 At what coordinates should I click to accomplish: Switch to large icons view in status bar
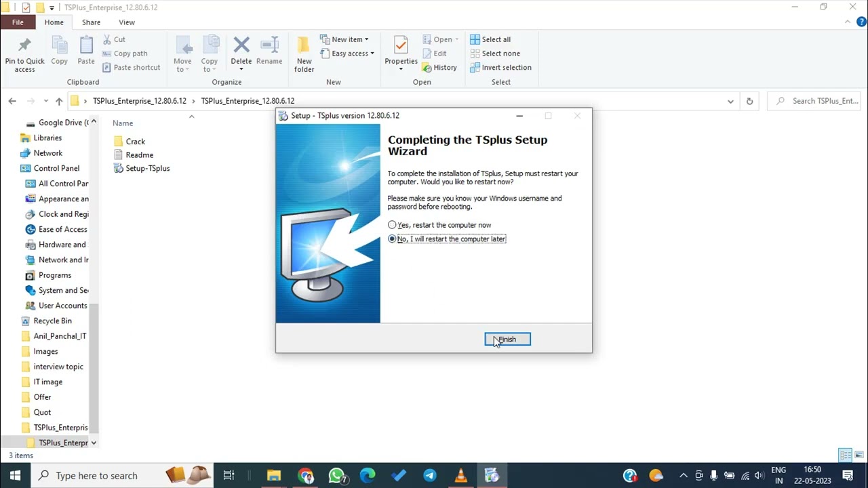pos(858,455)
